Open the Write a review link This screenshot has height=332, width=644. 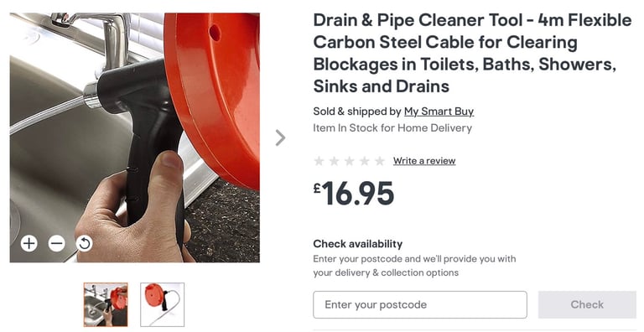[x=424, y=161]
